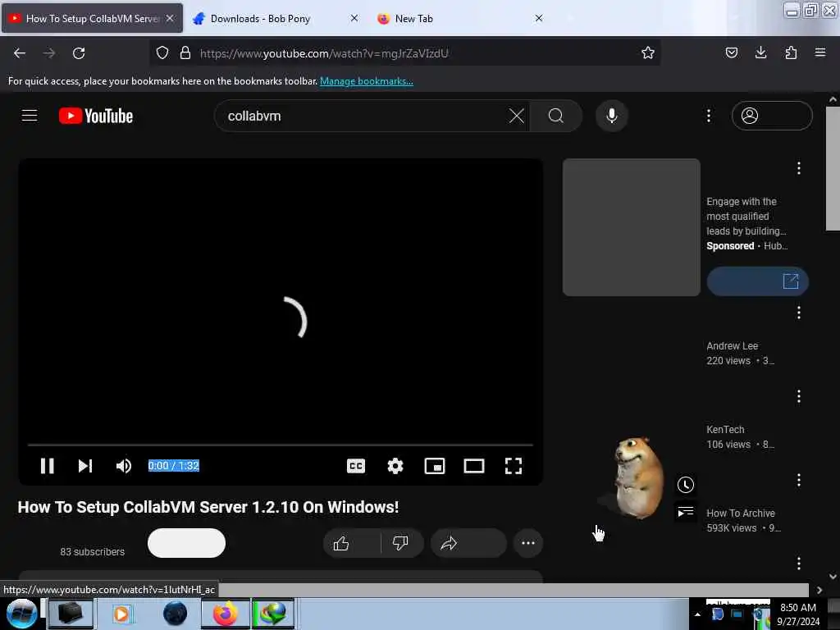The image size is (840, 630).
Task: Open the YouTube hamburger guide menu
Action: 30,116
